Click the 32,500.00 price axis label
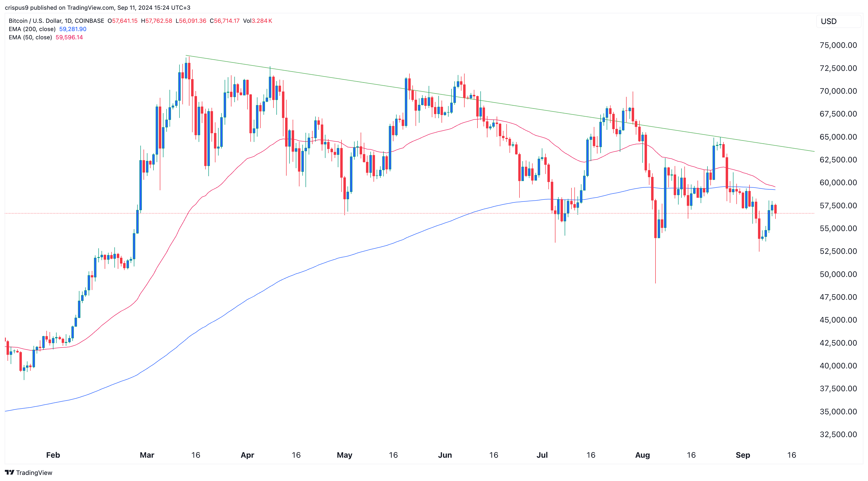 838,434
